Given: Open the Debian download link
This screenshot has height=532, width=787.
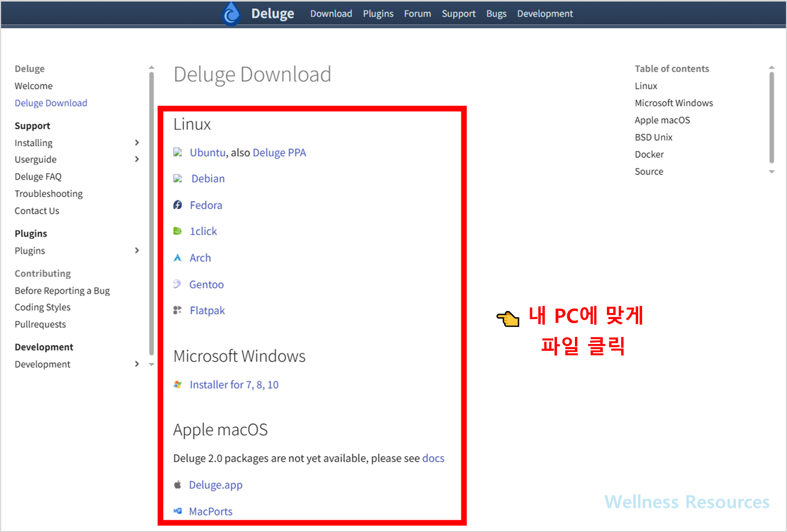Looking at the screenshot, I should point(208,179).
